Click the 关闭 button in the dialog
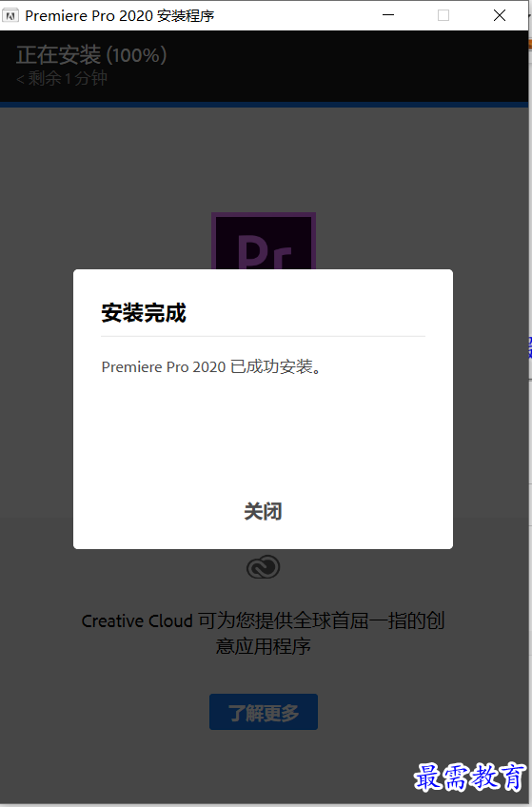The height and width of the screenshot is (807, 532). click(263, 511)
